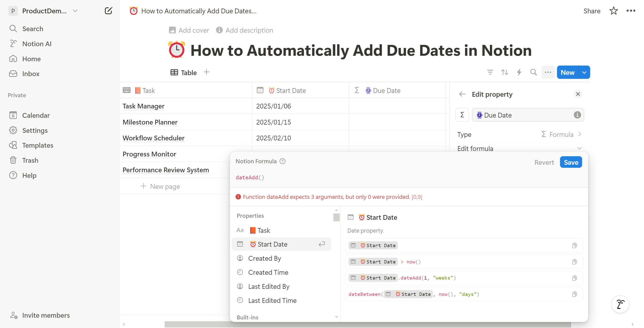
Task: Click the Start Date column header
Action: [x=300, y=90]
